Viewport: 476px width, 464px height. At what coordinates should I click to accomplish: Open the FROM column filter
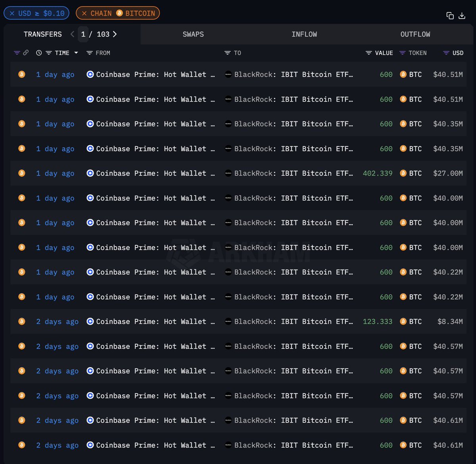[x=90, y=53]
